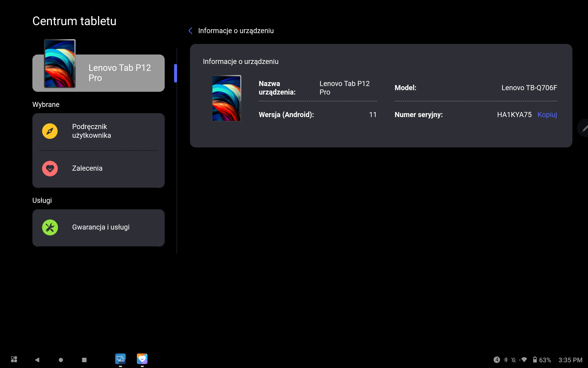This screenshot has width=588, height=368.
Task: Open Gwarancja i usługi menu entry
Action: coord(98,227)
